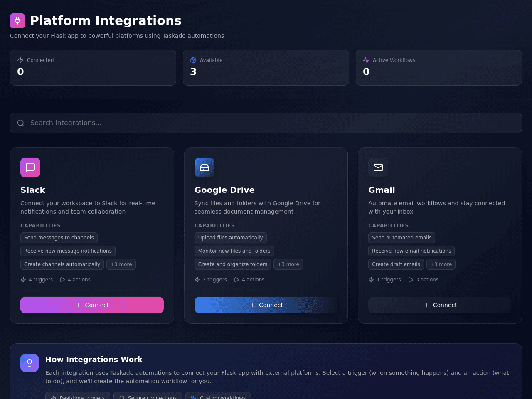Click the magnifier icon in search bar
This screenshot has height=399, width=532.
[21, 123]
